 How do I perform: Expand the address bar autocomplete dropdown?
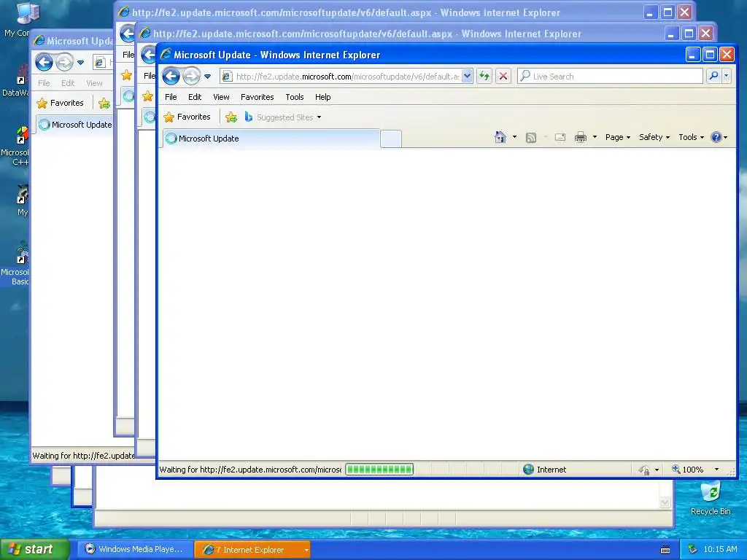467,76
